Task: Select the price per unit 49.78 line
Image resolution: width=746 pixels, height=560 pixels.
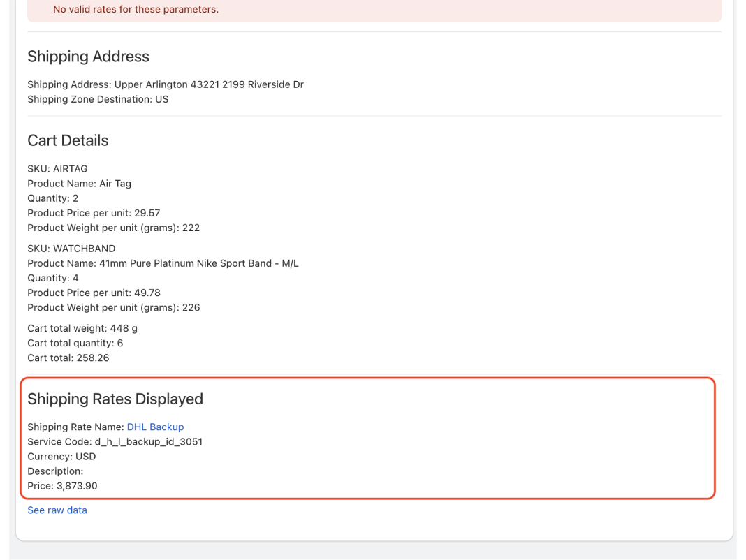Action: (x=94, y=293)
